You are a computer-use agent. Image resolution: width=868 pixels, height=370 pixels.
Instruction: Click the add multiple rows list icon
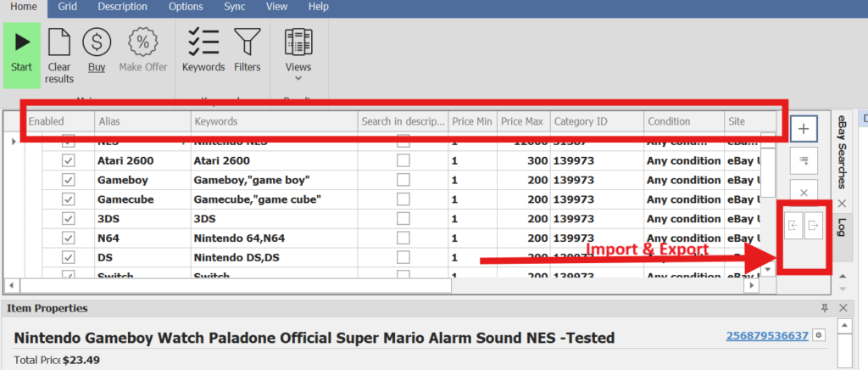pos(804,160)
